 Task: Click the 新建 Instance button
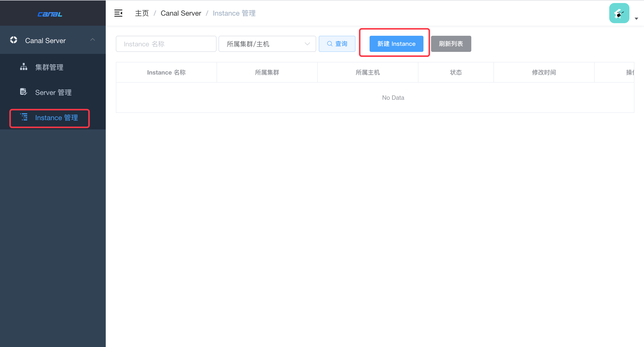pyautogui.click(x=396, y=44)
